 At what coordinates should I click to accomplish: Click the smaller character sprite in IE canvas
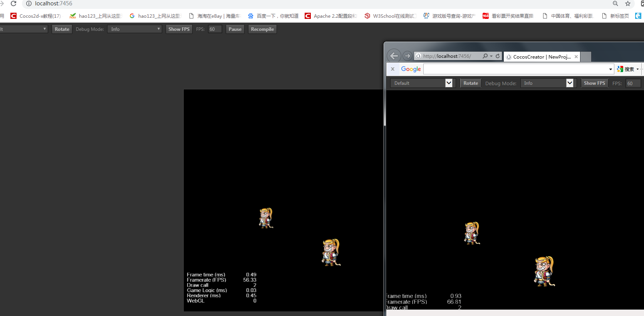472,233
